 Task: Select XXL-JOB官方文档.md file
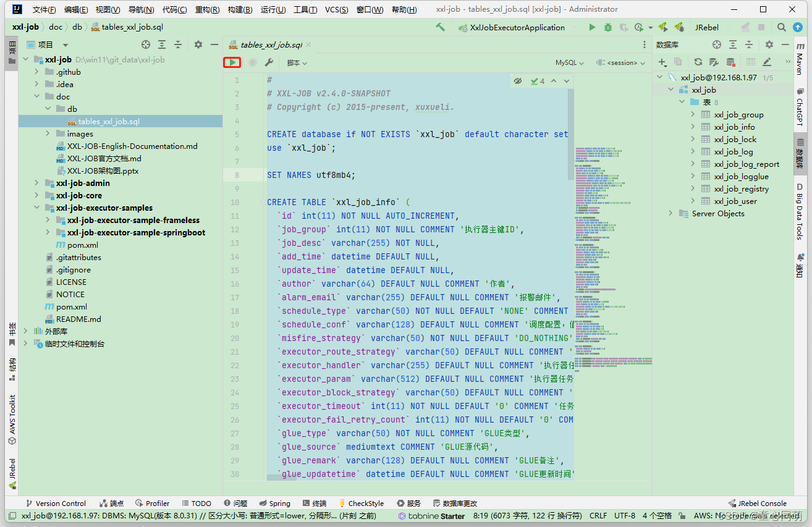pos(104,158)
